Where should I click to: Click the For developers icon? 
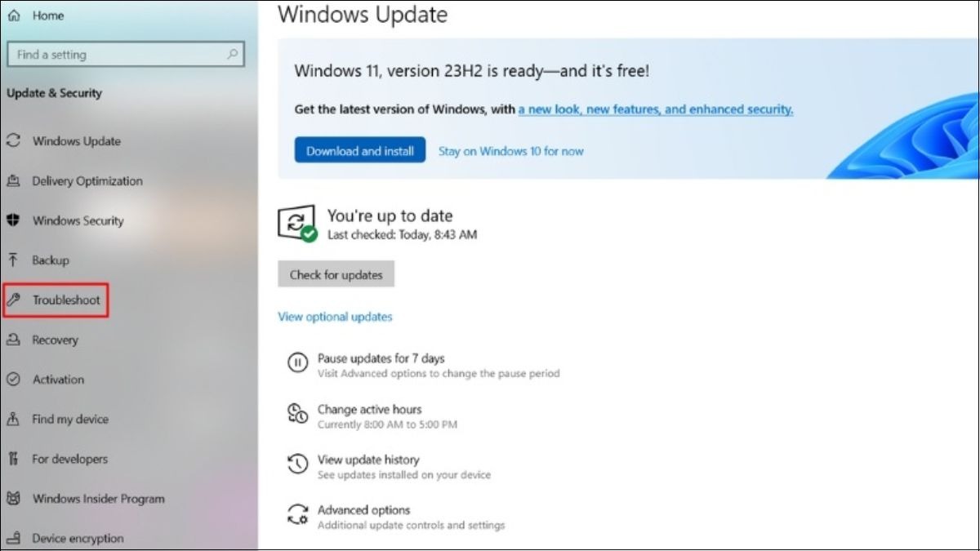13,459
